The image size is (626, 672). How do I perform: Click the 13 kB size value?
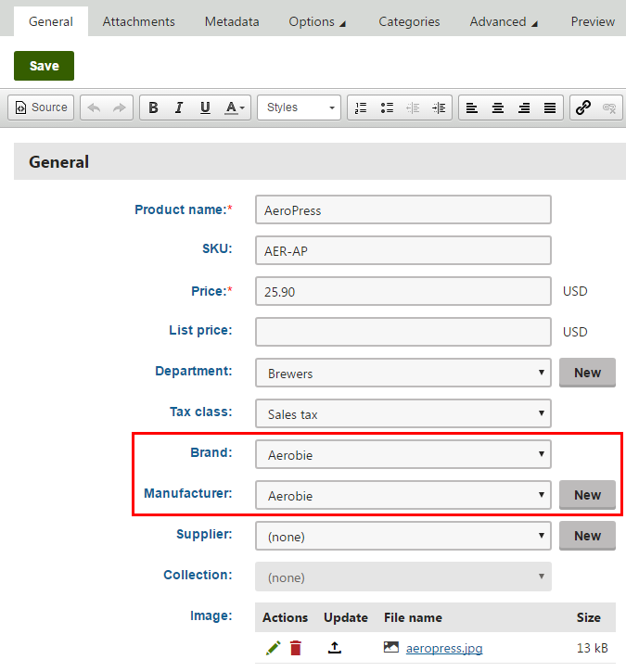click(x=592, y=648)
